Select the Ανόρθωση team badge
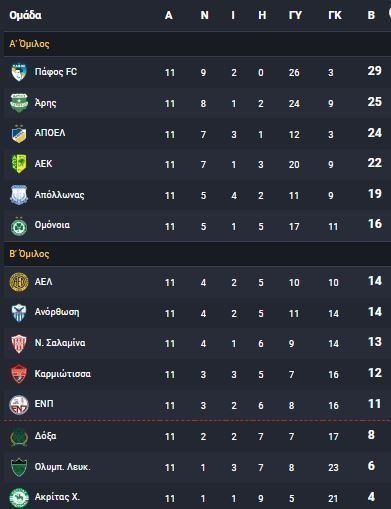The image size is (391, 509). (x=19, y=313)
